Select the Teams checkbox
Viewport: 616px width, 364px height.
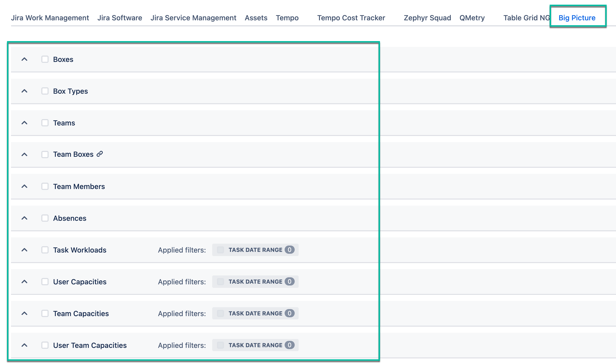(x=45, y=123)
